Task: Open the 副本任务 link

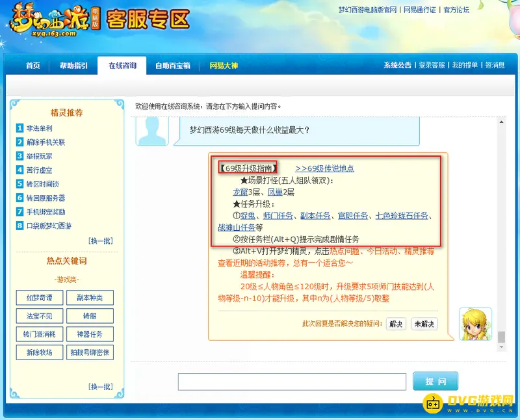Action: 315,216
